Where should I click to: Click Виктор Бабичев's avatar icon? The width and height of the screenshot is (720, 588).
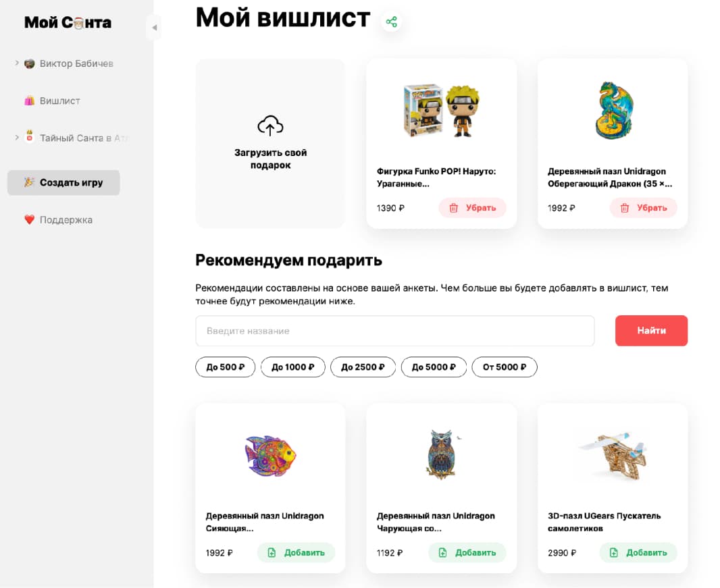tap(30, 63)
